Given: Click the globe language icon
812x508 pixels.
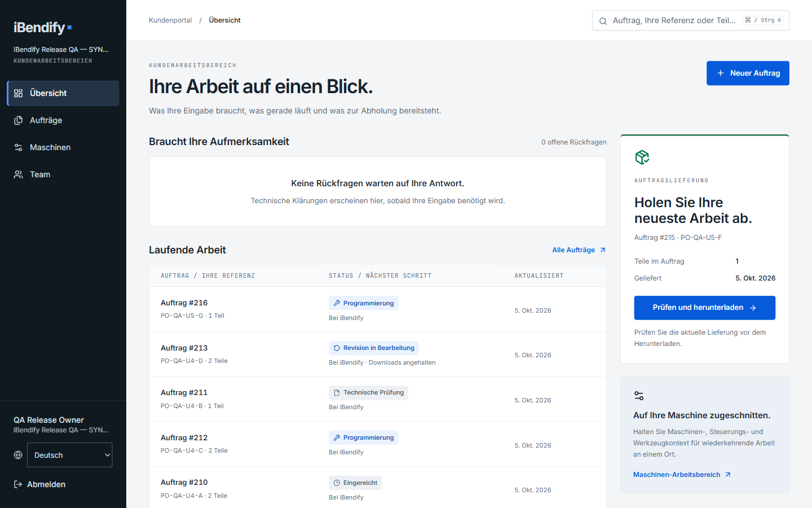Looking at the screenshot, I should pyautogui.click(x=18, y=455).
